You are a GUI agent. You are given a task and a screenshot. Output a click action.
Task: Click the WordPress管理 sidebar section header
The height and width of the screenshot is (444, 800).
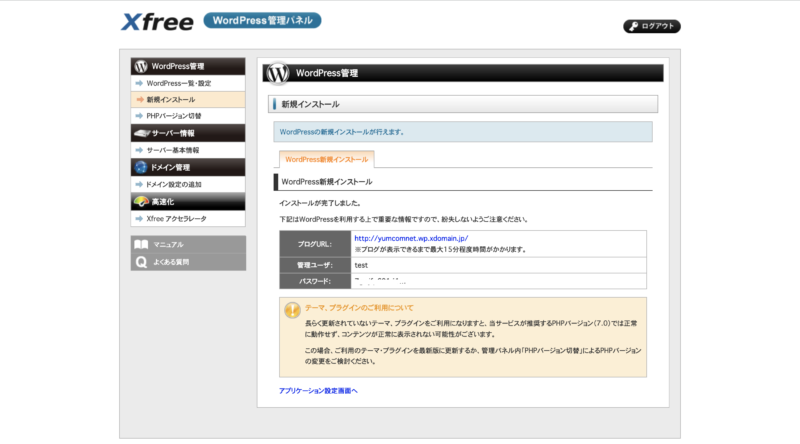point(188,66)
